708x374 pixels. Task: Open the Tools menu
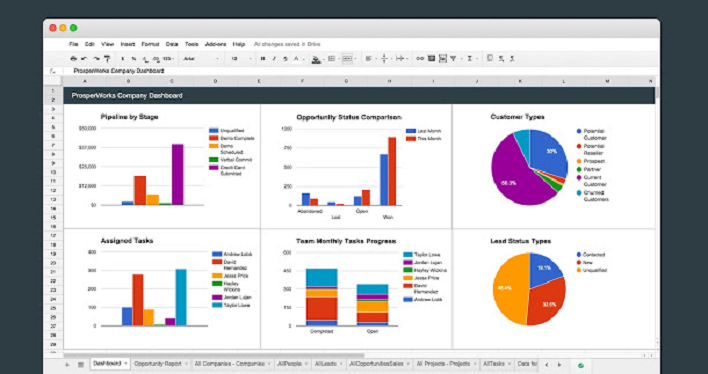click(191, 44)
